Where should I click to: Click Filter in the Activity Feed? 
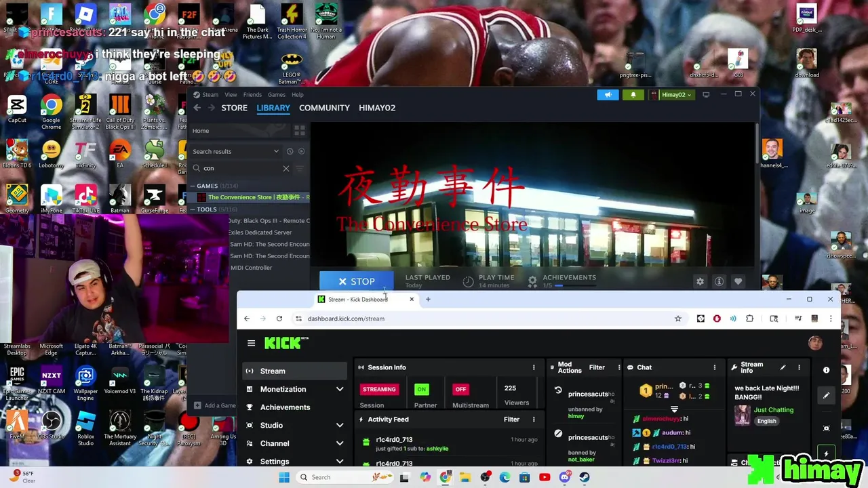[511, 420]
